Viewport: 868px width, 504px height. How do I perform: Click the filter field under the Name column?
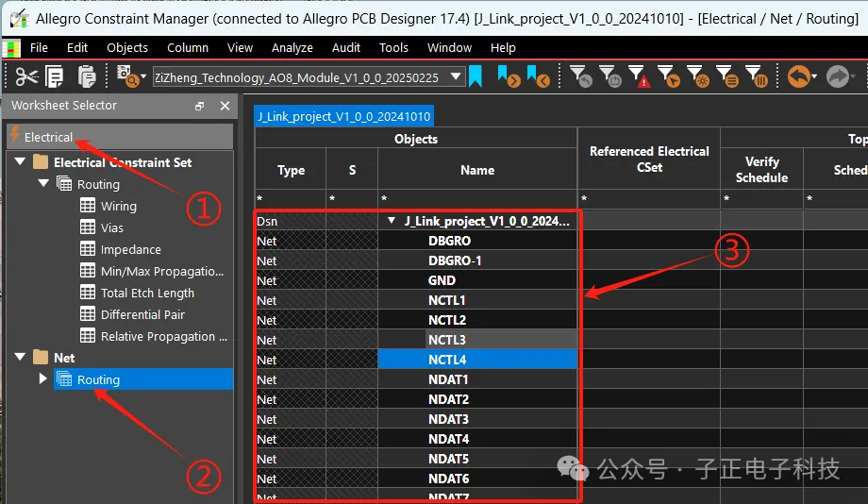pyautogui.click(x=477, y=198)
